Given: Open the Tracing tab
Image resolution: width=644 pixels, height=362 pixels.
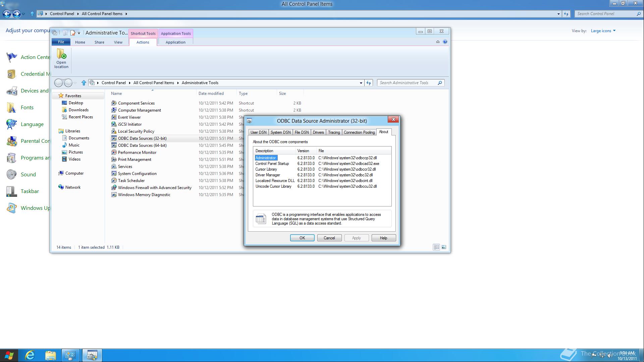Looking at the screenshot, I should tap(334, 132).
